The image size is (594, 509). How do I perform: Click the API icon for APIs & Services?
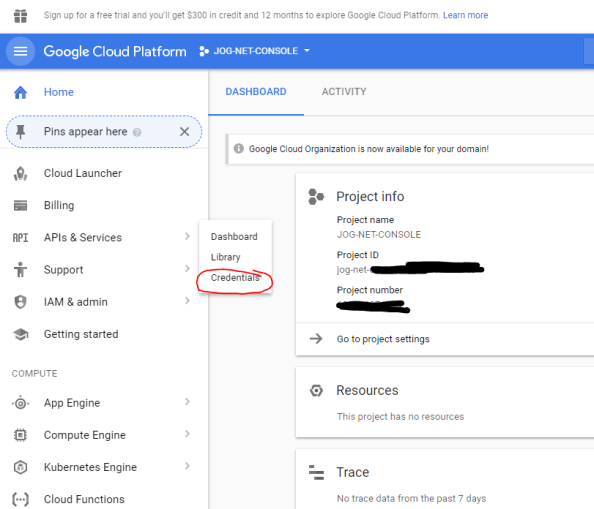click(20, 237)
